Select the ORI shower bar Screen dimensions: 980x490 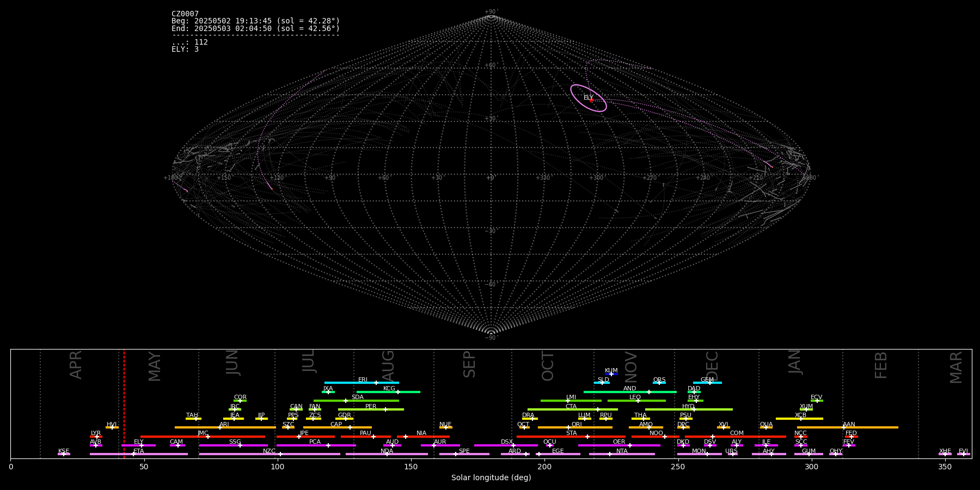coord(575,427)
